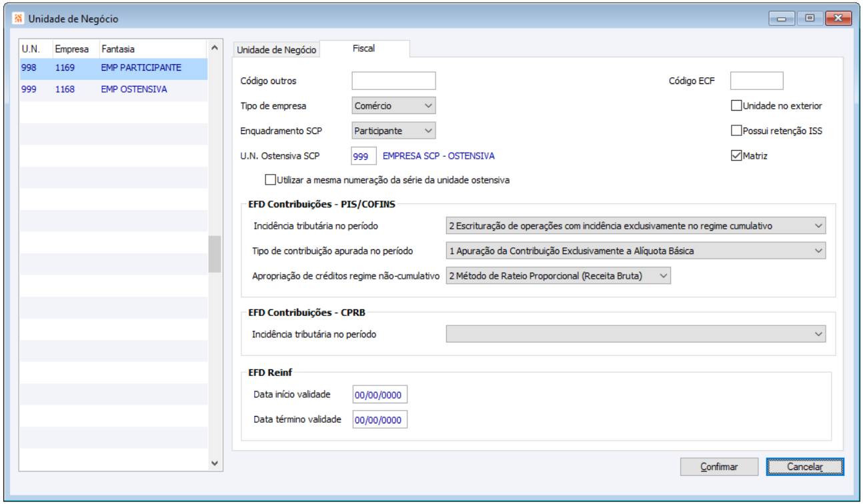Image resolution: width=863 pixels, height=504 pixels.
Task: Switch to the Unidade de Negócio tab
Action: point(277,50)
